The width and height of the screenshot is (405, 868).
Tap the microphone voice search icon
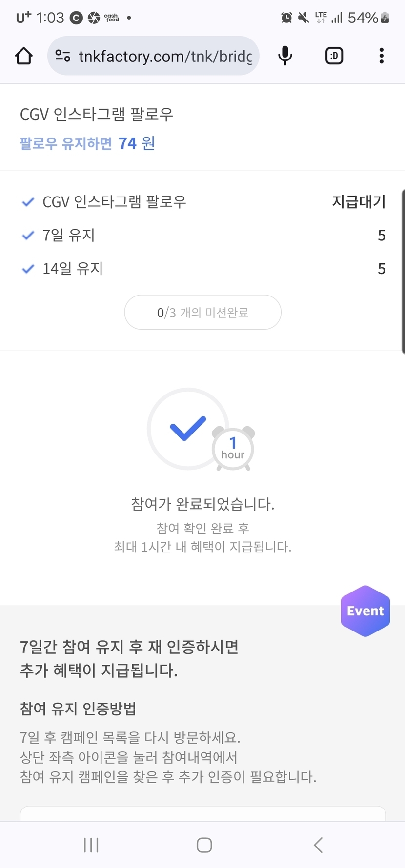click(x=285, y=56)
